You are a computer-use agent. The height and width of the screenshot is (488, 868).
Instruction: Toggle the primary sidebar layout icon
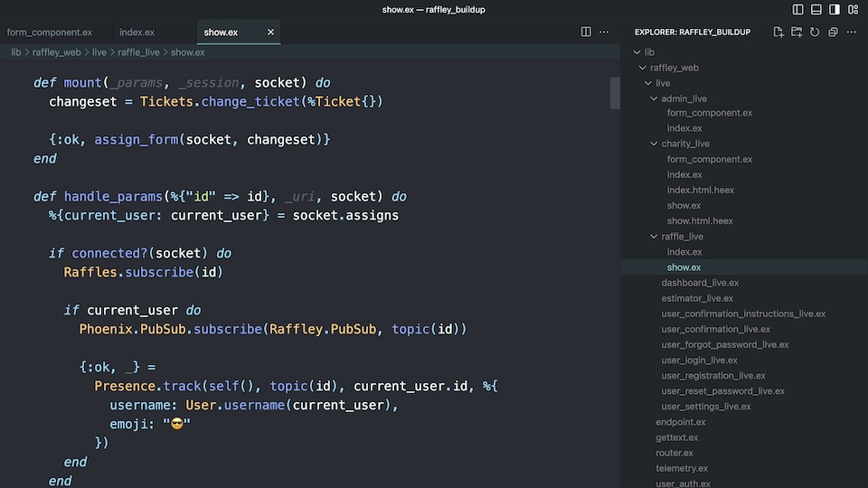[797, 9]
